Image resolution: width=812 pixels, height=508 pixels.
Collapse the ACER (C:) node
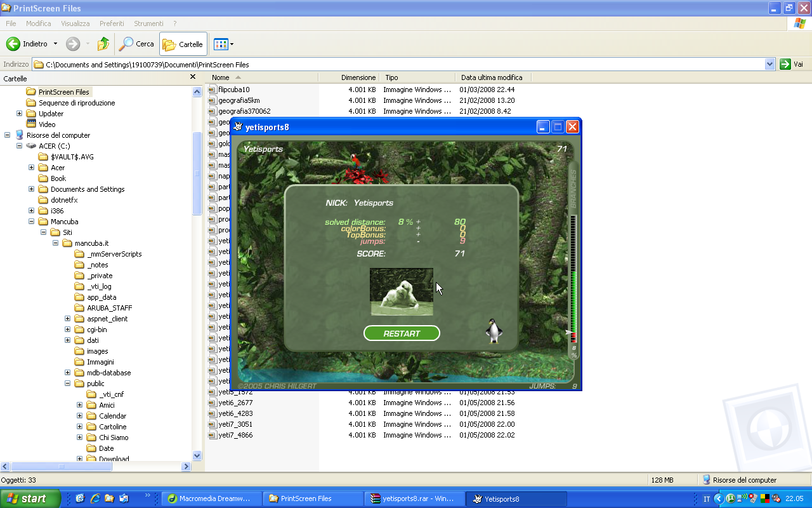coord(19,146)
